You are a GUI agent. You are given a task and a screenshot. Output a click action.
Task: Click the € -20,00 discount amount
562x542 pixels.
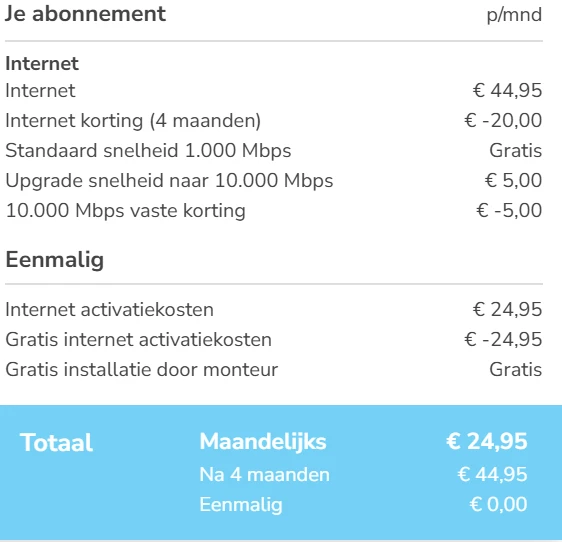(x=503, y=120)
